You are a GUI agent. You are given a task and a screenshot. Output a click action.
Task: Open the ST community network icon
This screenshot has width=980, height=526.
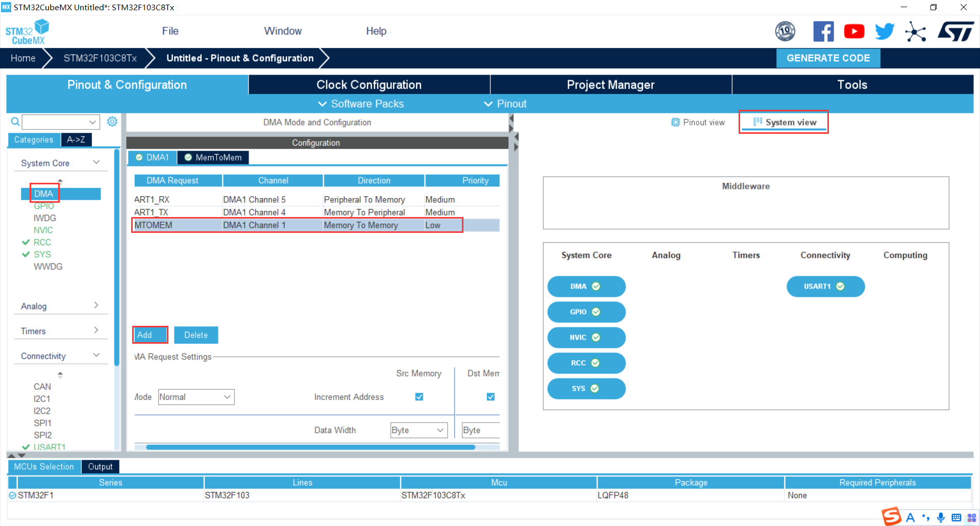point(916,32)
